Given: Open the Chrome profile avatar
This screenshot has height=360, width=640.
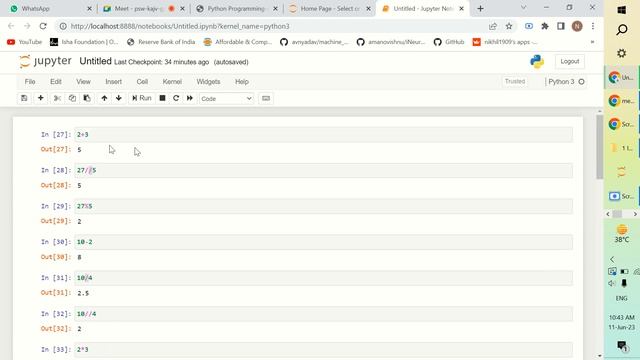Looking at the screenshot, I should coord(577,26).
